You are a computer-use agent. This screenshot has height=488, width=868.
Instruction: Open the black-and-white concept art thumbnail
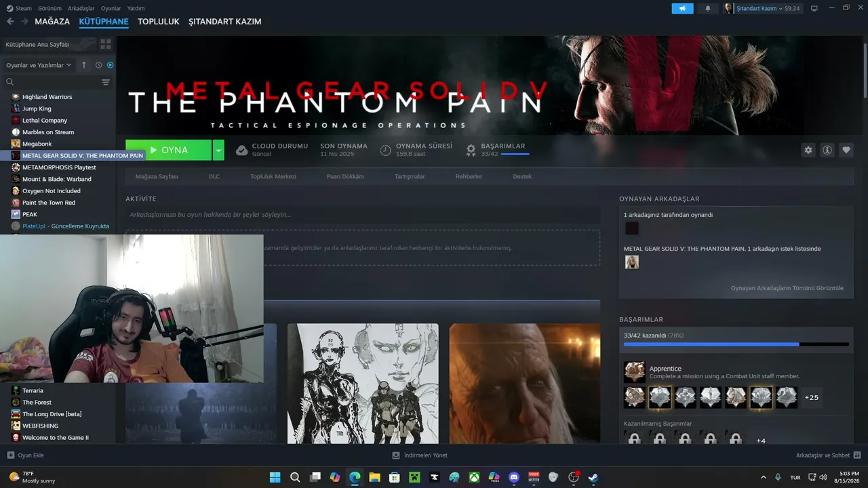tap(363, 384)
